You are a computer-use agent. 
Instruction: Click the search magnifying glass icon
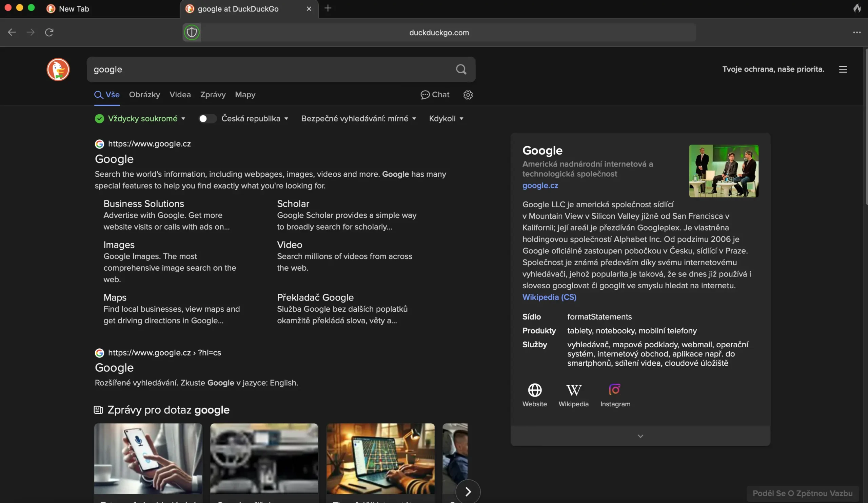tap(461, 69)
